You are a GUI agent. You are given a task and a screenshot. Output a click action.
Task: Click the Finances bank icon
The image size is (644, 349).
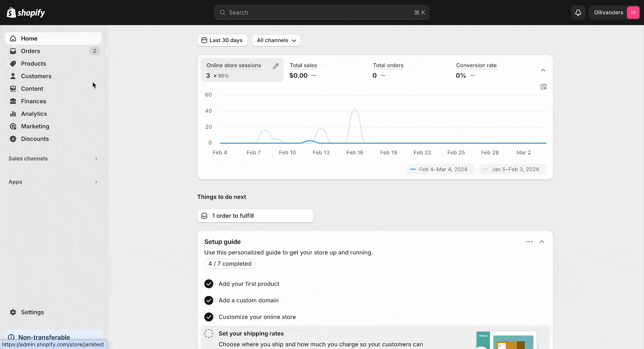point(13,101)
